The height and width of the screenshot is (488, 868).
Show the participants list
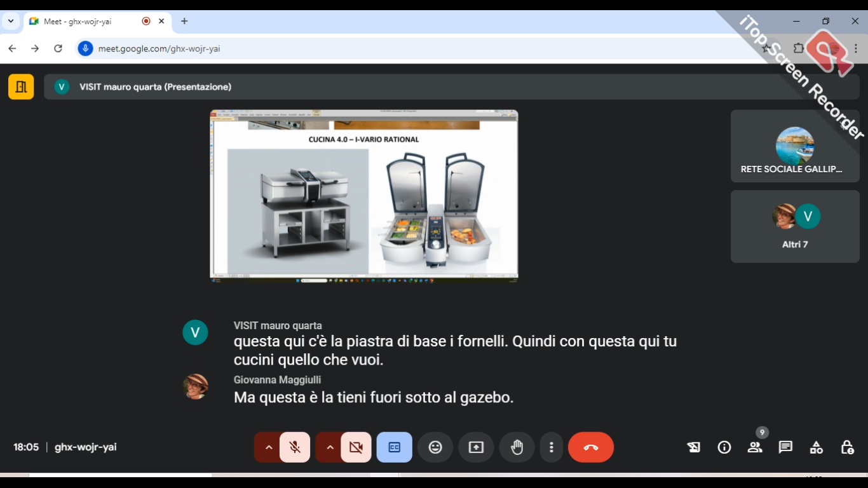pos(755,447)
